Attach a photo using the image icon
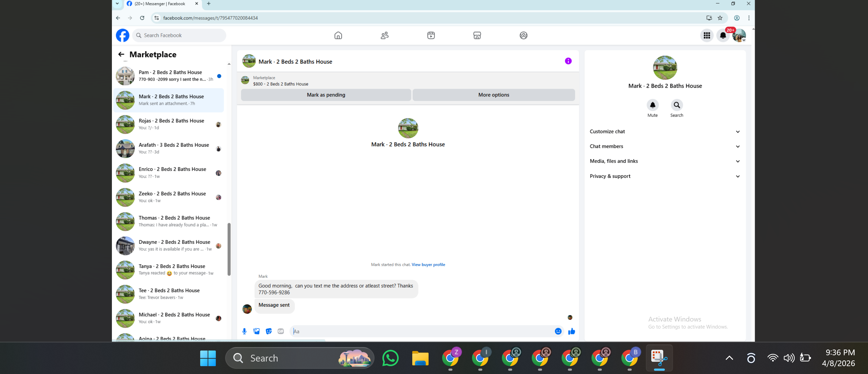868x374 pixels. click(256, 331)
